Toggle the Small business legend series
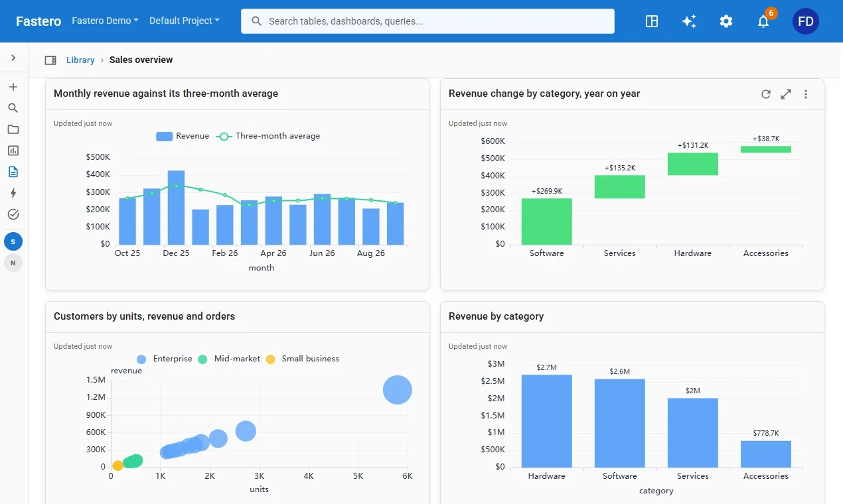Image resolution: width=843 pixels, height=504 pixels. pyautogui.click(x=302, y=359)
